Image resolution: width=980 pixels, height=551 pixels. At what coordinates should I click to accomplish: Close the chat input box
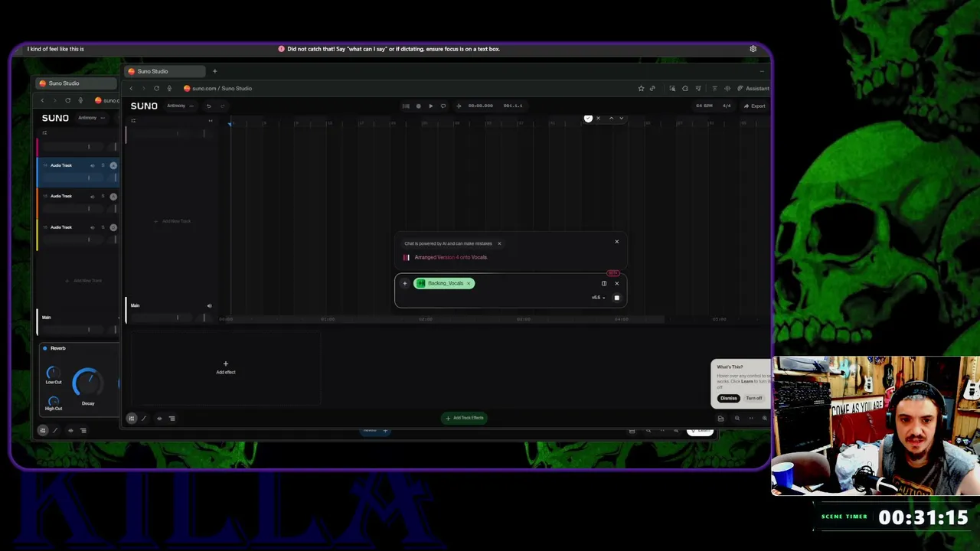point(616,283)
